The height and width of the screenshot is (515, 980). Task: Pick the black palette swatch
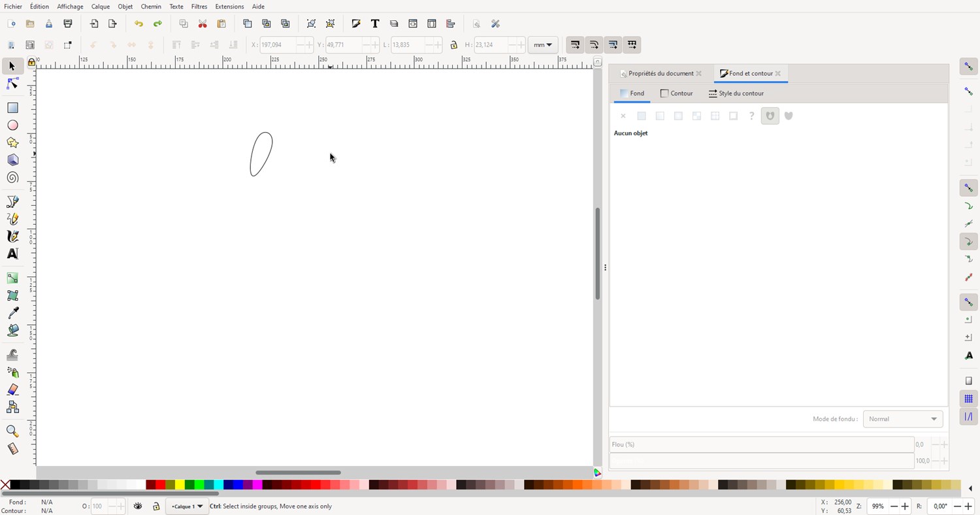(15, 485)
